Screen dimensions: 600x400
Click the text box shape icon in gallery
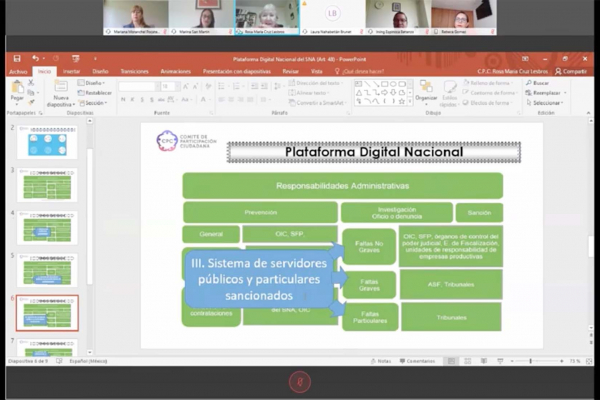pos(359,84)
